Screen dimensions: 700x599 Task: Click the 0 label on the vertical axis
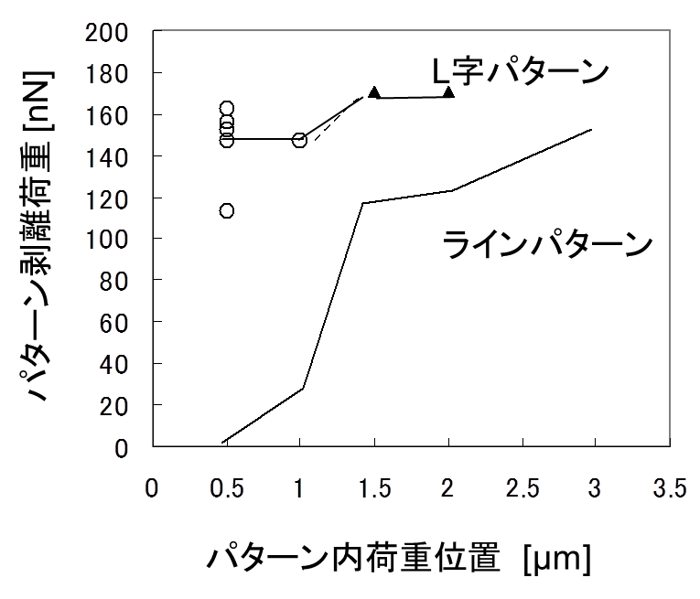121,449
